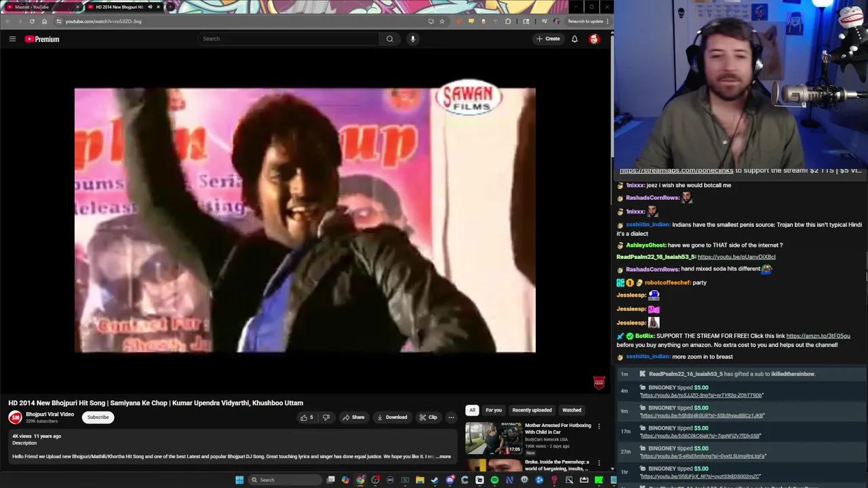Open Windows Start menu
This screenshot has height=488, width=868.
(x=239, y=480)
